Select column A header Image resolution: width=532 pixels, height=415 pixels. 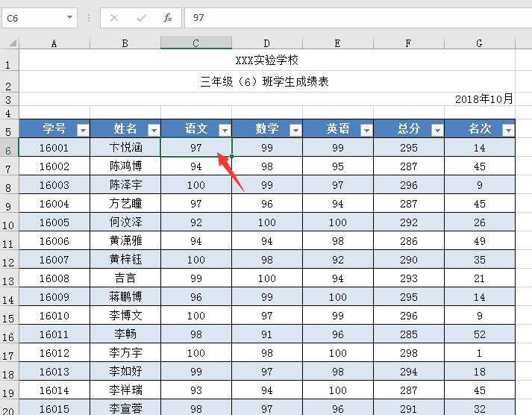(x=54, y=43)
